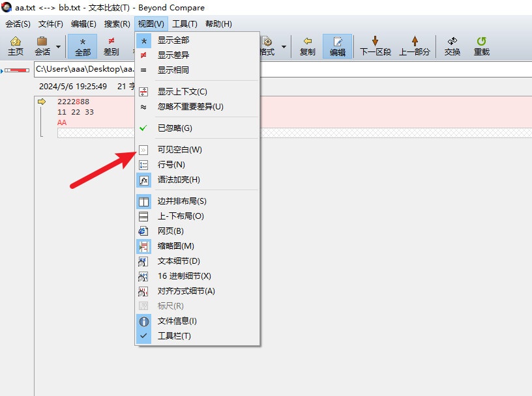Enable Visible Whitespace (可见空白W)
Viewport: 532px width, 396px height.
197,150
